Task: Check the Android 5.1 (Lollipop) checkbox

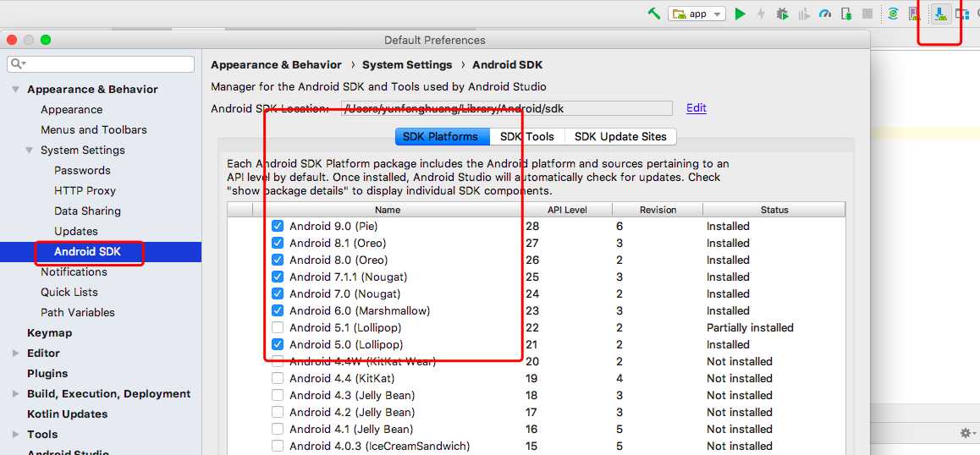Action: click(x=278, y=327)
